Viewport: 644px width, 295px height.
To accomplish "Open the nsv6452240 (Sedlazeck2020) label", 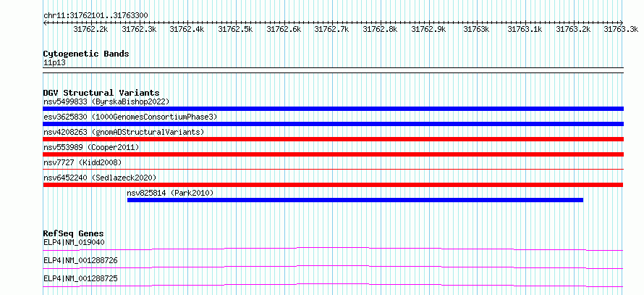I will tap(100, 178).
